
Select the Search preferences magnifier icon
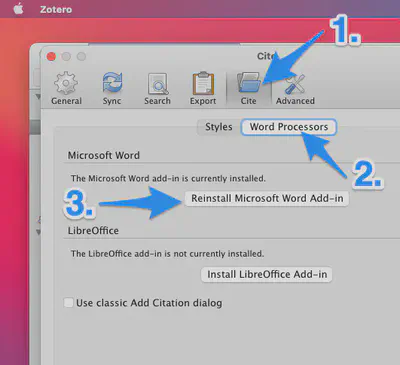coord(157,84)
